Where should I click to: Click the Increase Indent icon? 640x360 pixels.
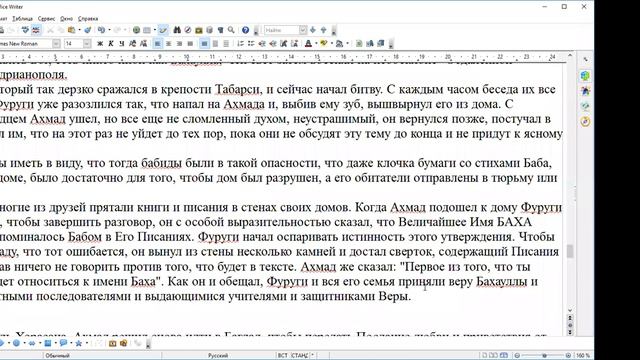pyautogui.click(x=273, y=43)
